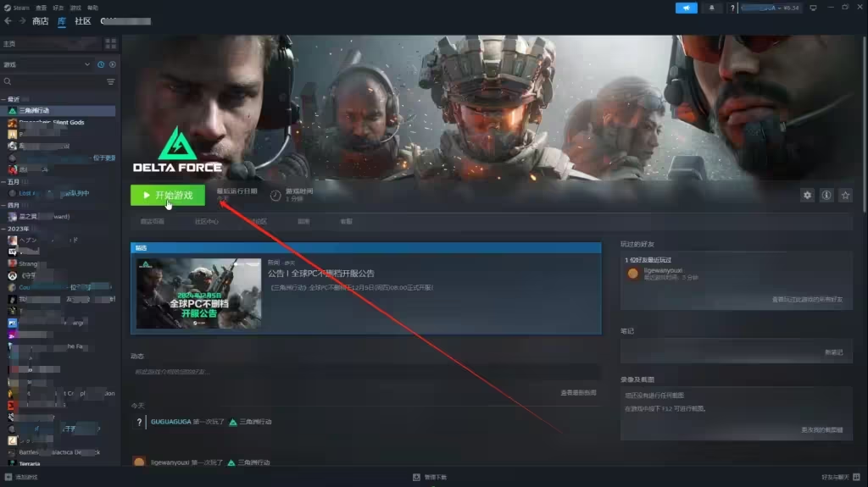868x487 pixels.
Task: Click the library search field
Action: tap(53, 81)
